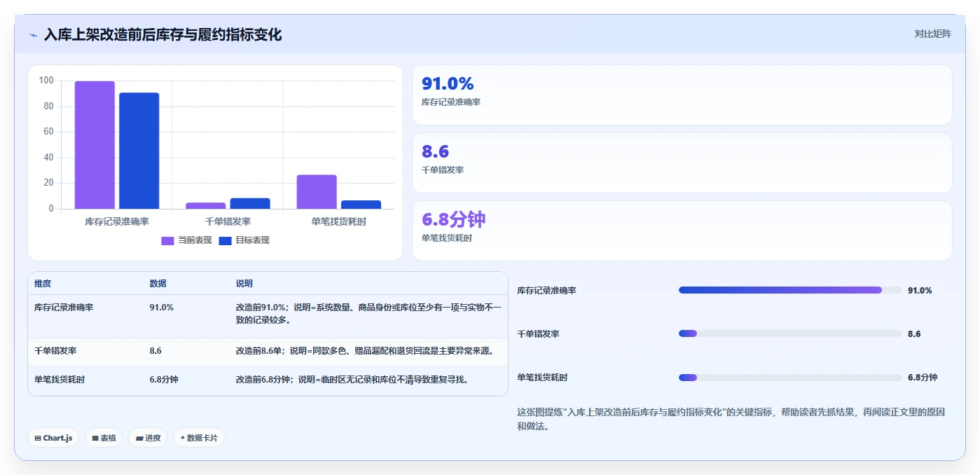Click the 库存记录准确率 progress bar
Screen dimensions: 980x475
click(790, 290)
